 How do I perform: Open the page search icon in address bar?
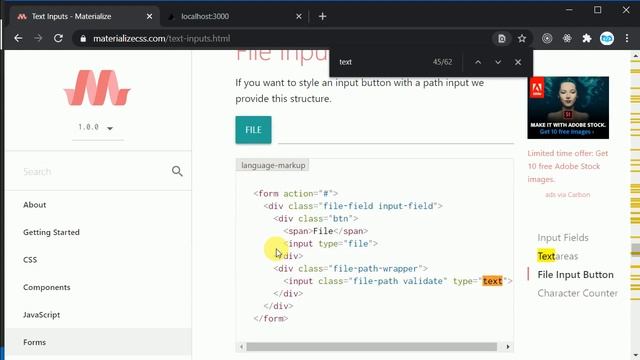point(502,38)
